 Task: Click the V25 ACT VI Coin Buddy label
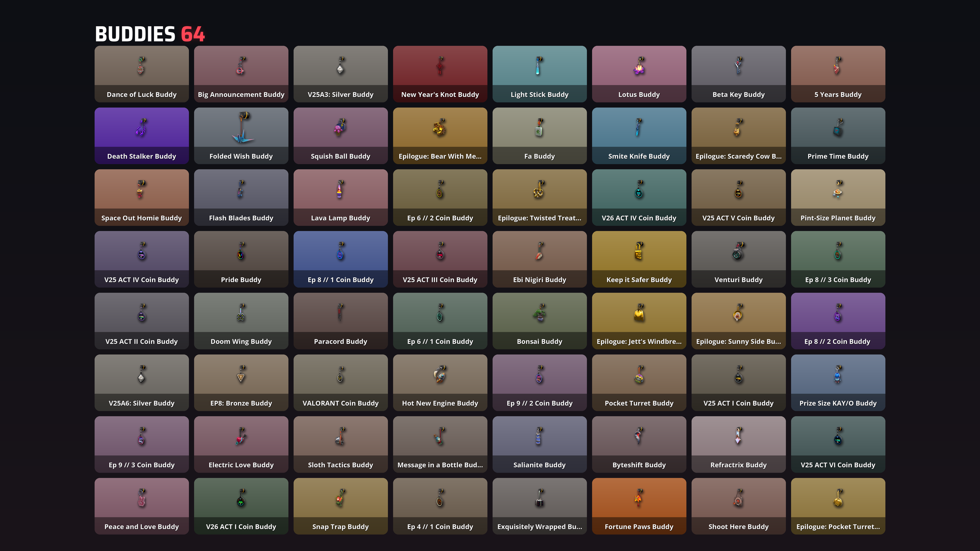point(838,465)
